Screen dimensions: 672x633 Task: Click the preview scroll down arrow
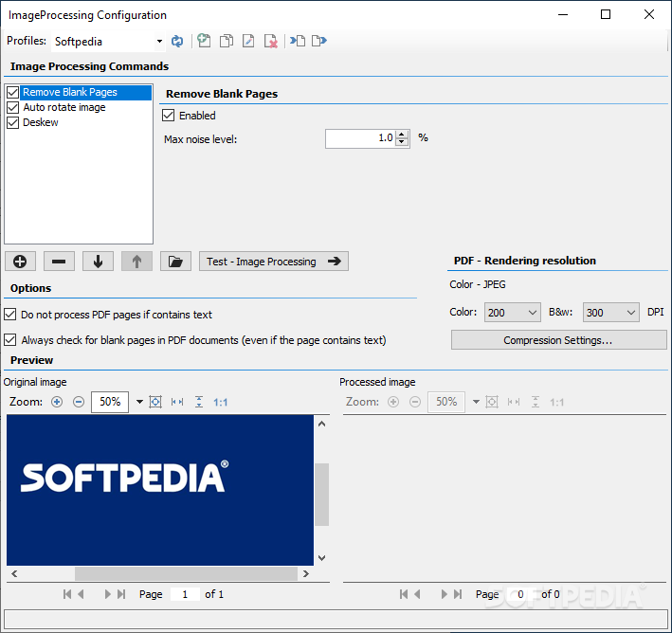322,558
